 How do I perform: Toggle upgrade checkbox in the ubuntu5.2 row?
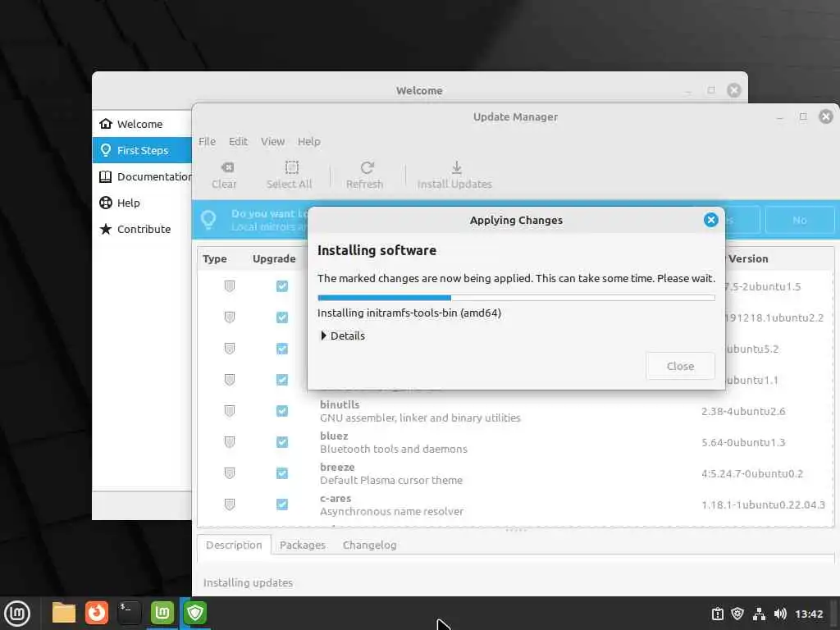(282, 348)
